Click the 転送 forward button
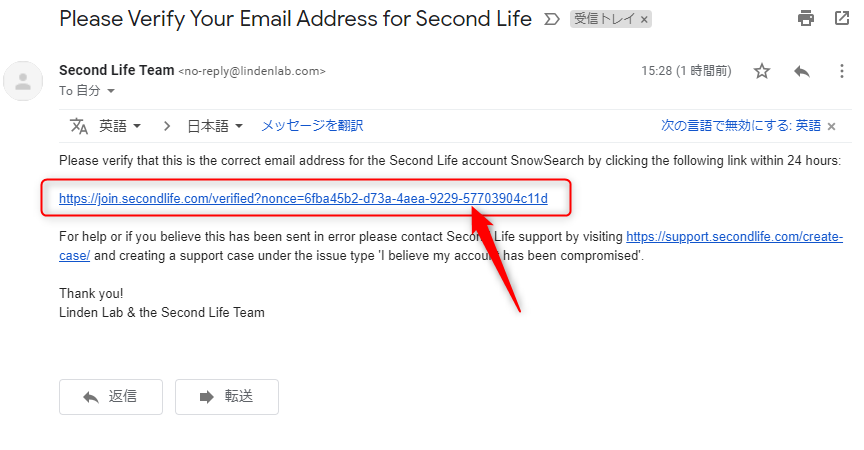 [227, 397]
